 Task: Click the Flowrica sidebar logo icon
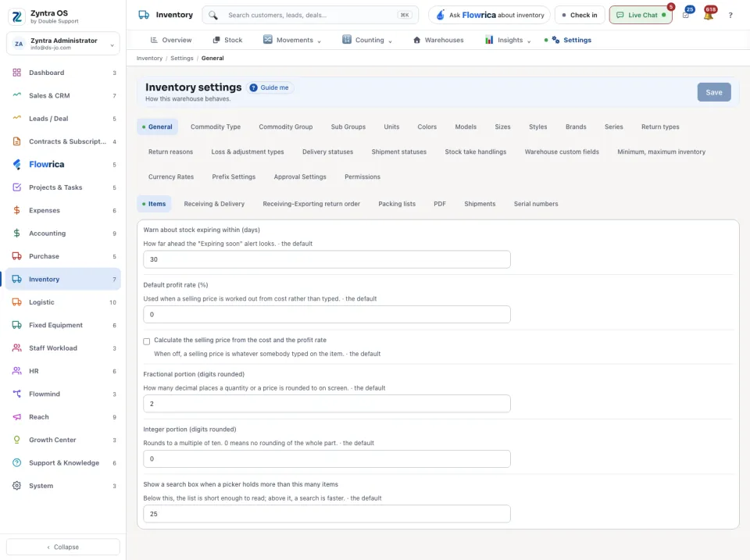coord(16,165)
